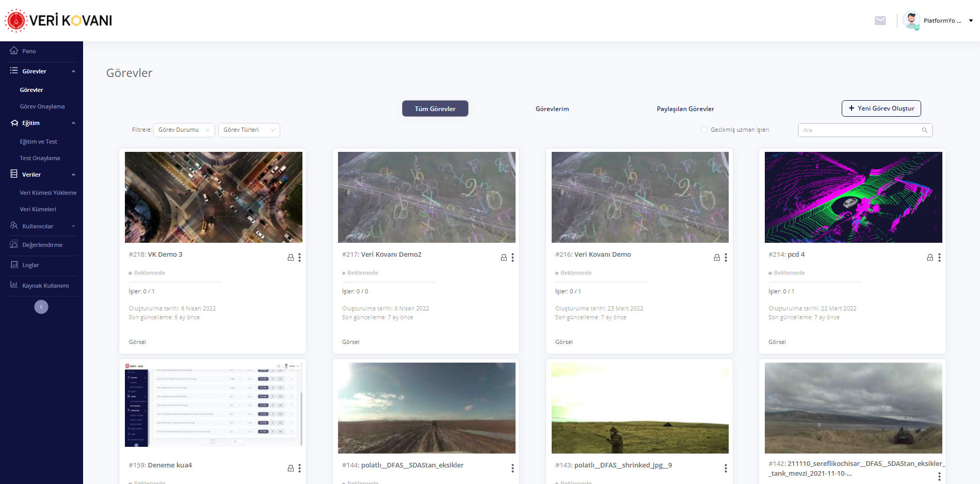Open three-dot menu on #216 card
The height and width of the screenshot is (484, 980).
click(x=726, y=257)
